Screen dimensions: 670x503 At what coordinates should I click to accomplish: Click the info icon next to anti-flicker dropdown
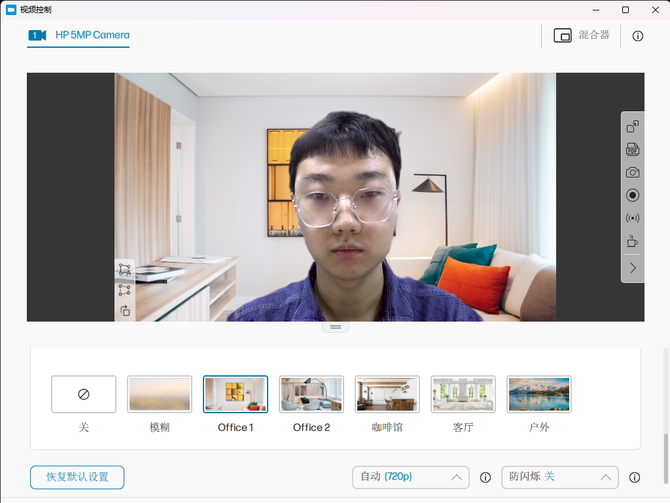[635, 477]
